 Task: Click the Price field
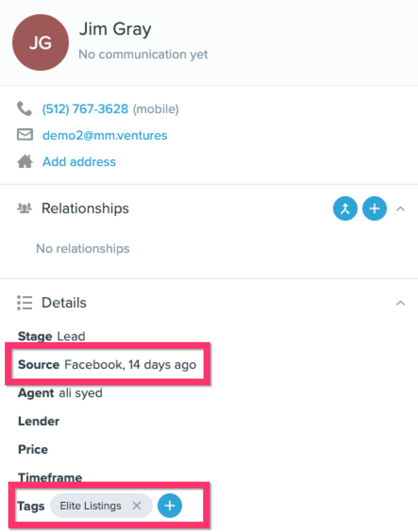[33, 449]
